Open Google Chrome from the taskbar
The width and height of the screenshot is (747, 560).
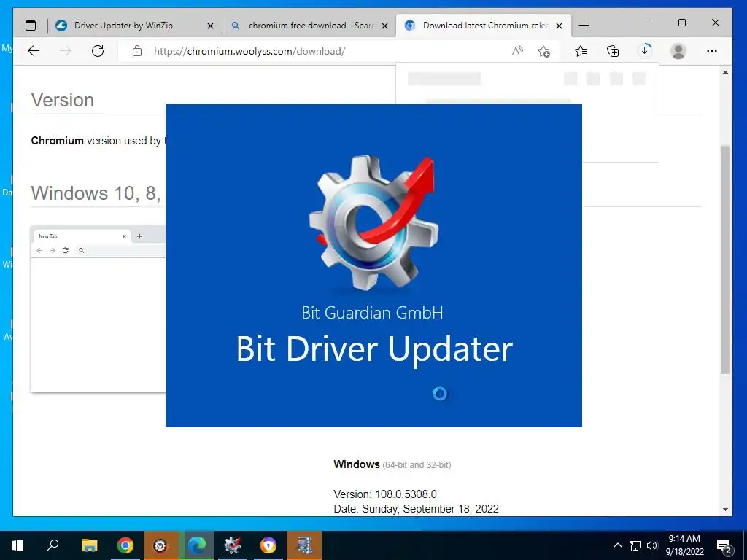(125, 545)
